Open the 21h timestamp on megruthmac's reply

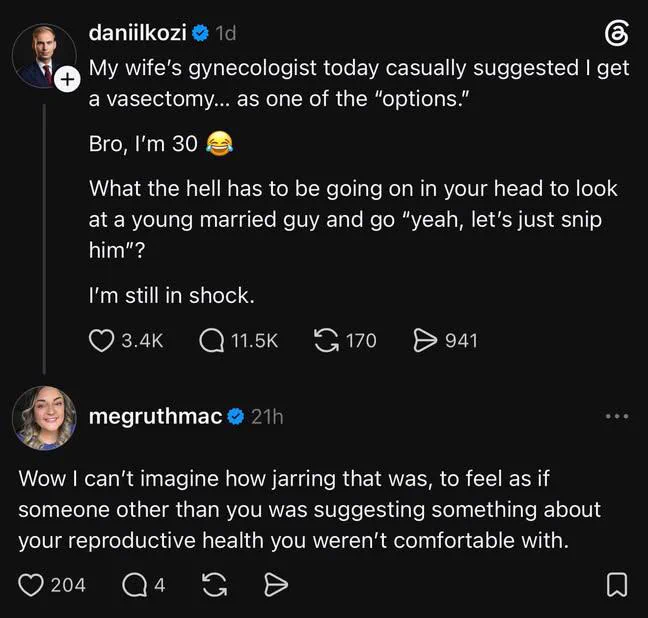pyautogui.click(x=267, y=417)
